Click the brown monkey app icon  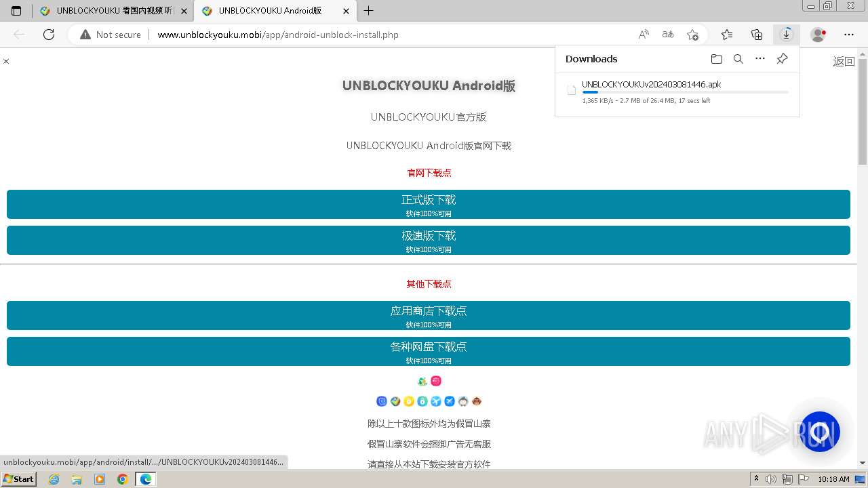(477, 401)
